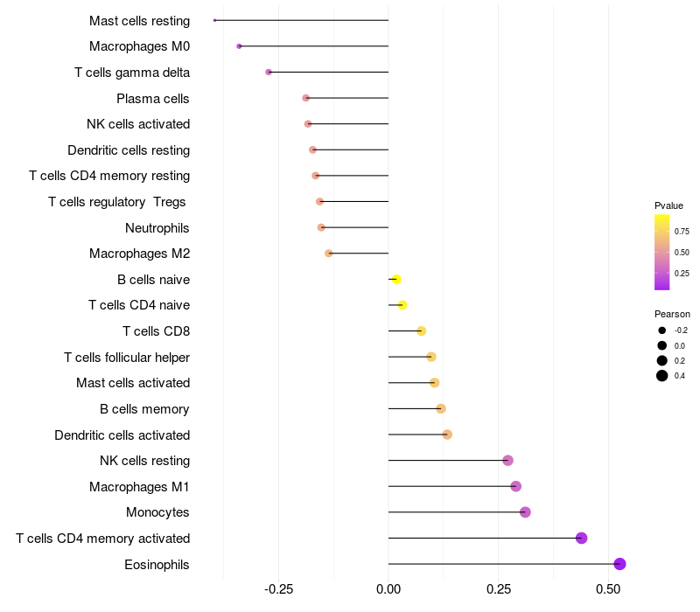Image resolution: width=700 pixels, height=612 pixels.
Task: Click the Macrophages M1 data point
Action: pos(515,486)
